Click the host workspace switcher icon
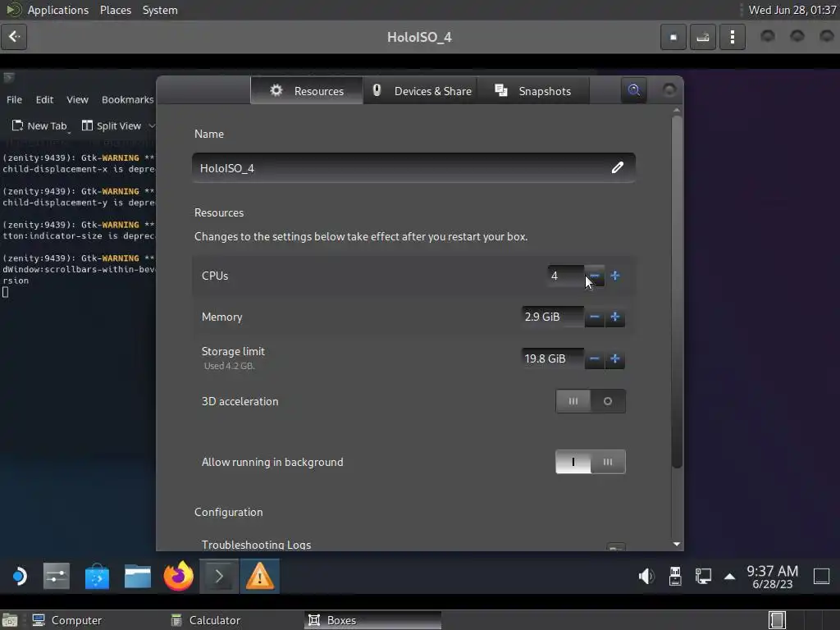This screenshot has width=840, height=630. click(777, 620)
